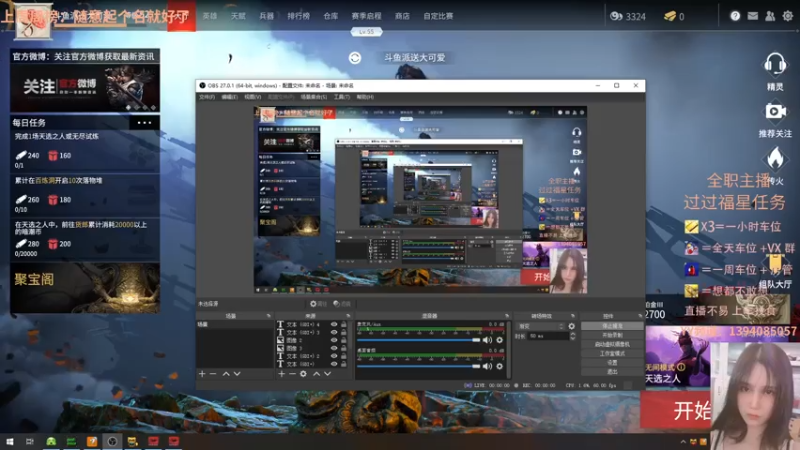This screenshot has height=450, width=800.
Task: Toggle visibility of source 文本 (GDI+) 2
Action: (x=334, y=356)
